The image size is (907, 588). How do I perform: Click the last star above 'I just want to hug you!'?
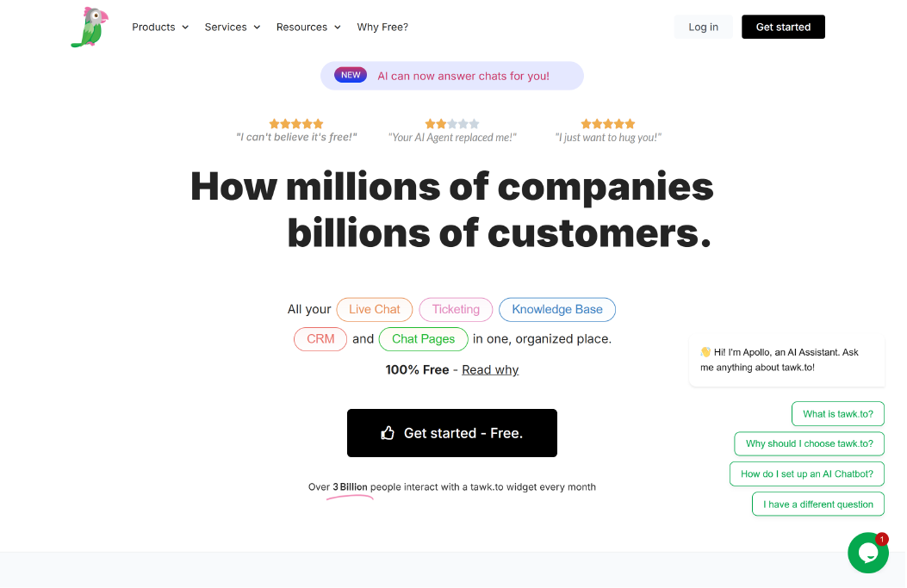point(630,123)
